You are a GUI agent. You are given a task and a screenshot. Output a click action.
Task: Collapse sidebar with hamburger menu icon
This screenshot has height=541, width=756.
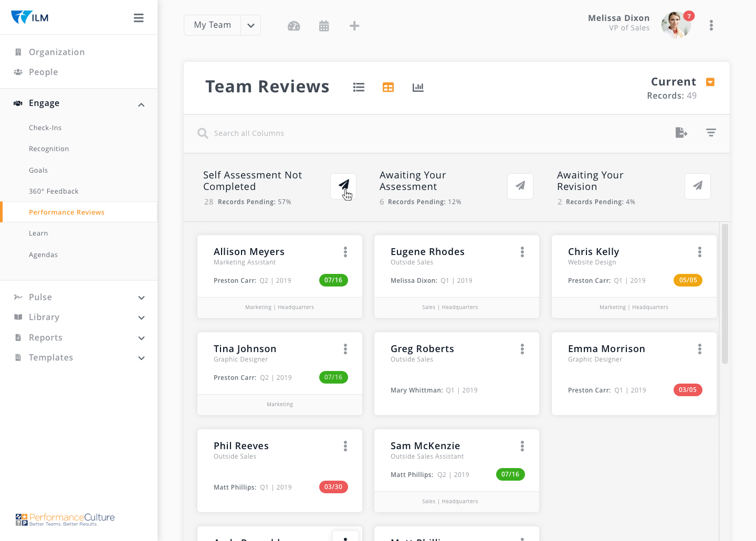[139, 18]
